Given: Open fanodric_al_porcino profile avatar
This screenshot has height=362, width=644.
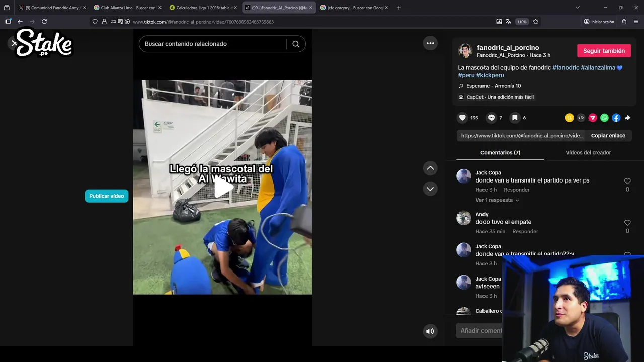Looking at the screenshot, I should click(465, 51).
